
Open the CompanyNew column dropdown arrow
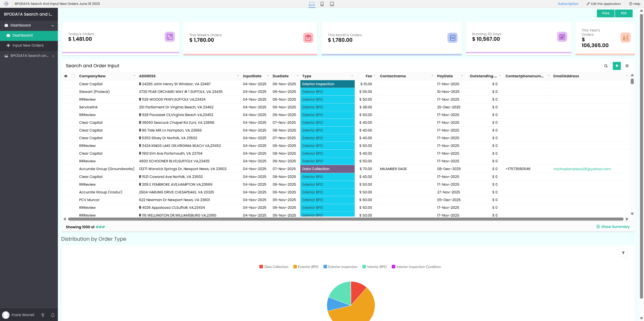pos(134,76)
